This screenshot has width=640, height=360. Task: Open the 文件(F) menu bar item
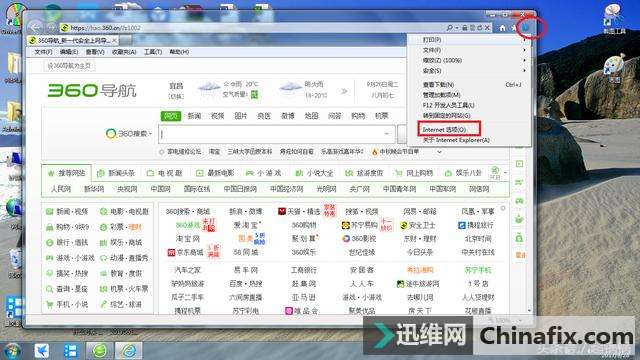tap(43, 52)
